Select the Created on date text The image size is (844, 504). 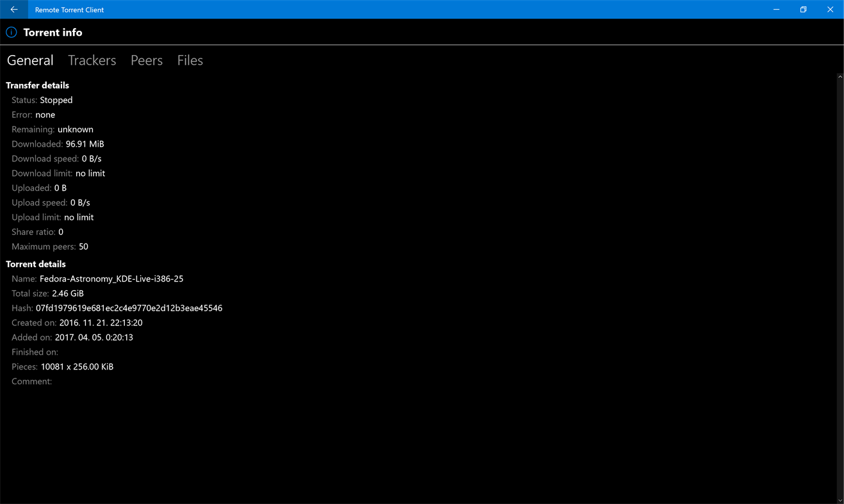click(100, 322)
